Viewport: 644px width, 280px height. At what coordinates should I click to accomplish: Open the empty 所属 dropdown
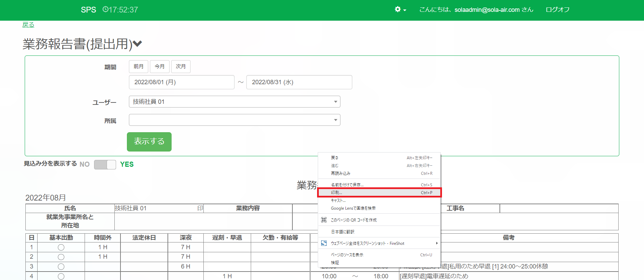234,120
